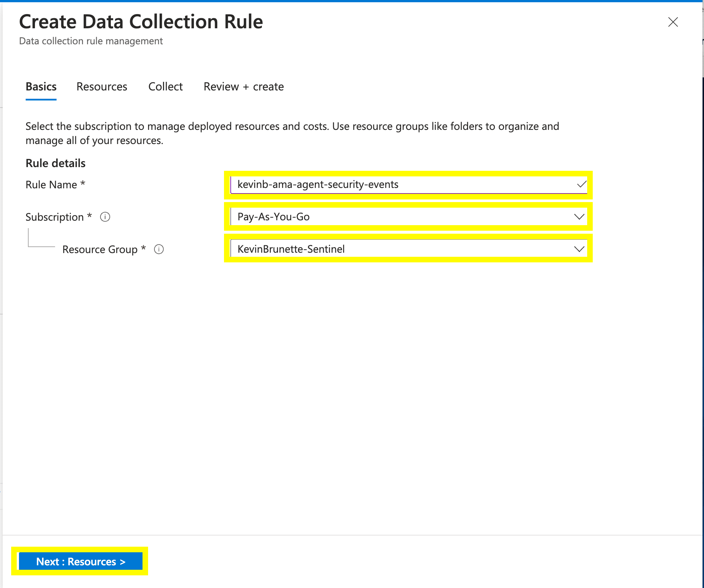This screenshot has width=704, height=588.
Task: Close the Create Data Collection Rule panel
Action: coord(673,22)
